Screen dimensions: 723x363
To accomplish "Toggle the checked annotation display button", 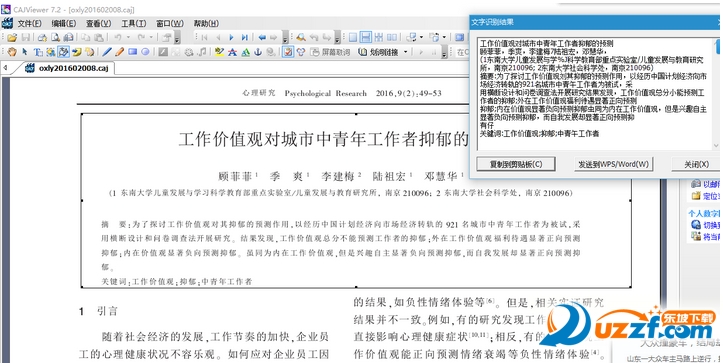I will coord(288,52).
